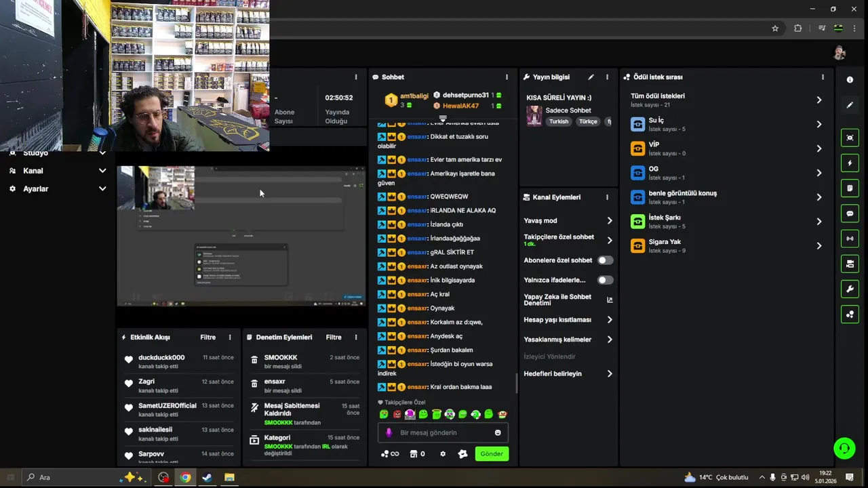Image resolution: width=868 pixels, height=488 pixels.
Task: Open İstek Şarkı reward row
Action: pyautogui.click(x=726, y=222)
